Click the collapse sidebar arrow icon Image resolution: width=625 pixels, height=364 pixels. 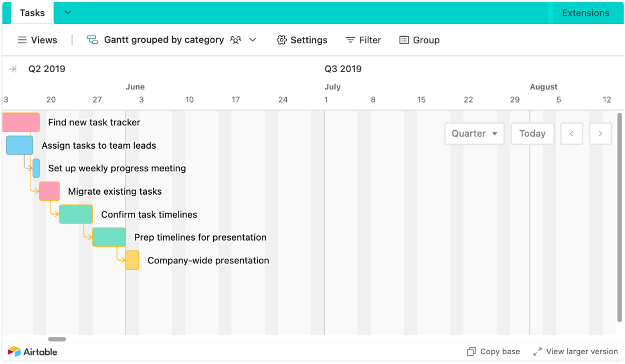click(x=13, y=69)
